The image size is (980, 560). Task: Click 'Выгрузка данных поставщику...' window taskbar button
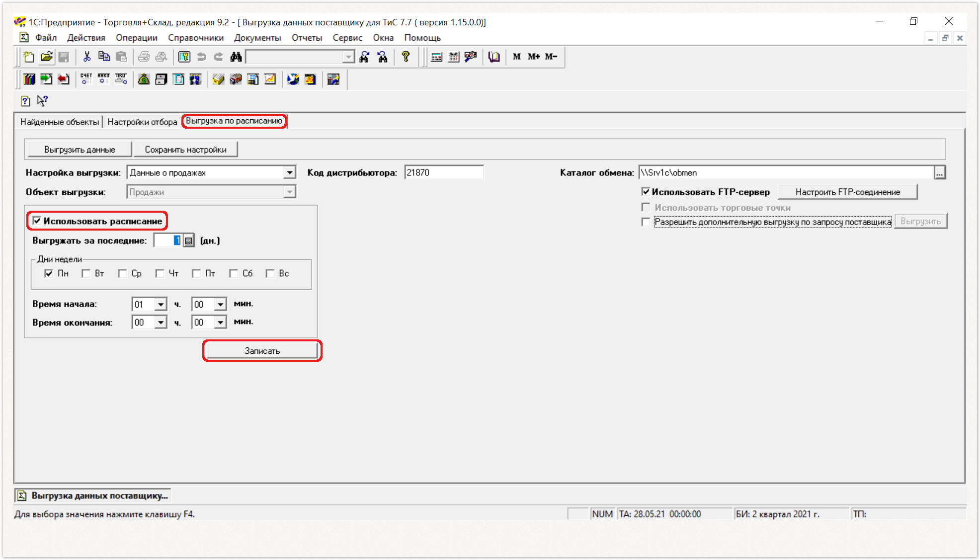coord(93,495)
